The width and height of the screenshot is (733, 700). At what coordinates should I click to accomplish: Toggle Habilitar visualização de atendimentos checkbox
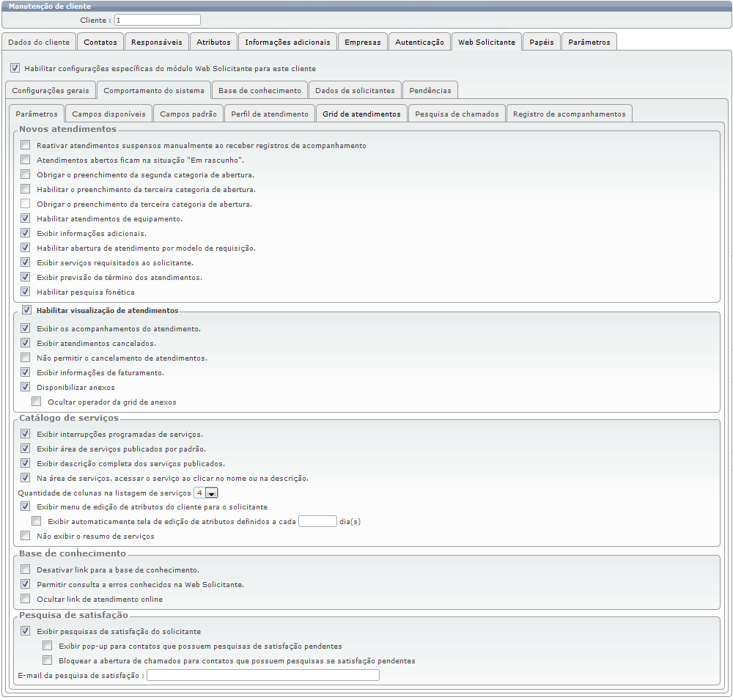pos(26,309)
